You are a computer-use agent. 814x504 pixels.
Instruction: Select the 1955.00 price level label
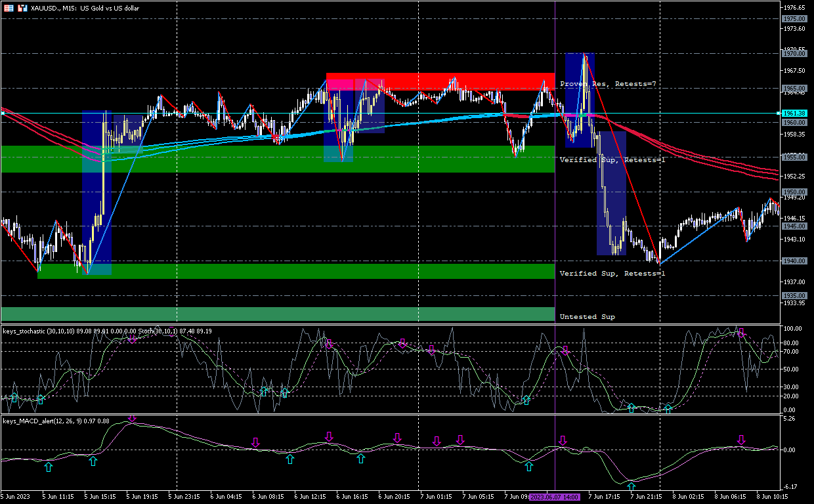(x=794, y=157)
